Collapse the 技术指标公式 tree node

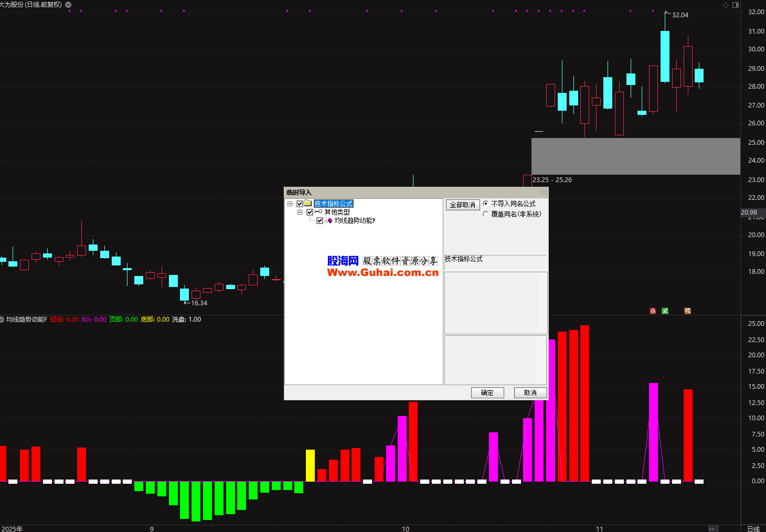pyautogui.click(x=290, y=204)
